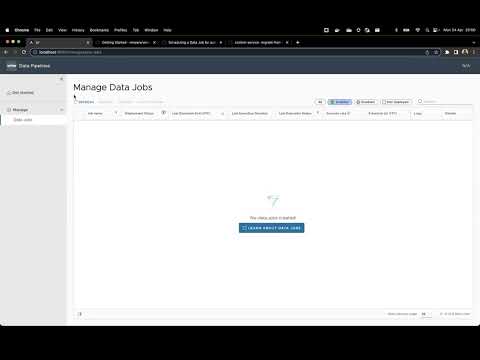This screenshot has width=480, height=360.
Task: Bookmark this page with star icon
Action: pyautogui.click(x=436, y=52)
